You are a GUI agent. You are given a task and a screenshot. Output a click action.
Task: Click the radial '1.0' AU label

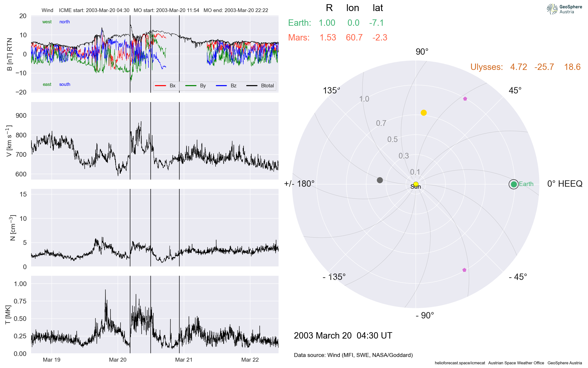[364, 99]
